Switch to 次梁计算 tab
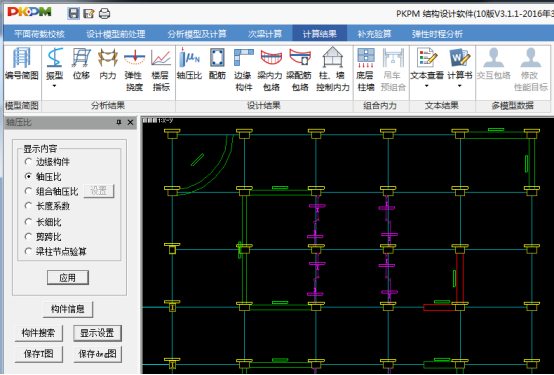Viewport: 554px width, 375px height. pyautogui.click(x=265, y=34)
